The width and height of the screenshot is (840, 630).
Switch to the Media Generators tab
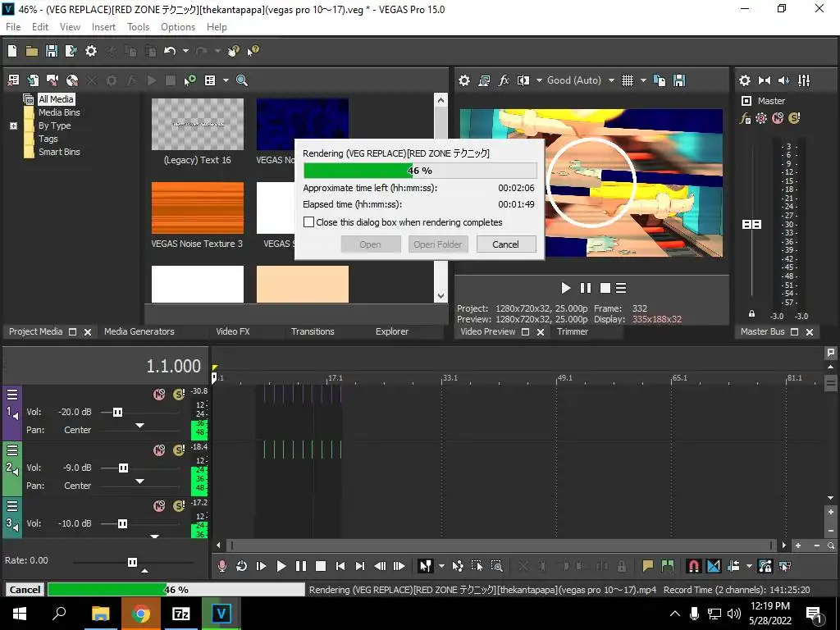pos(139,331)
